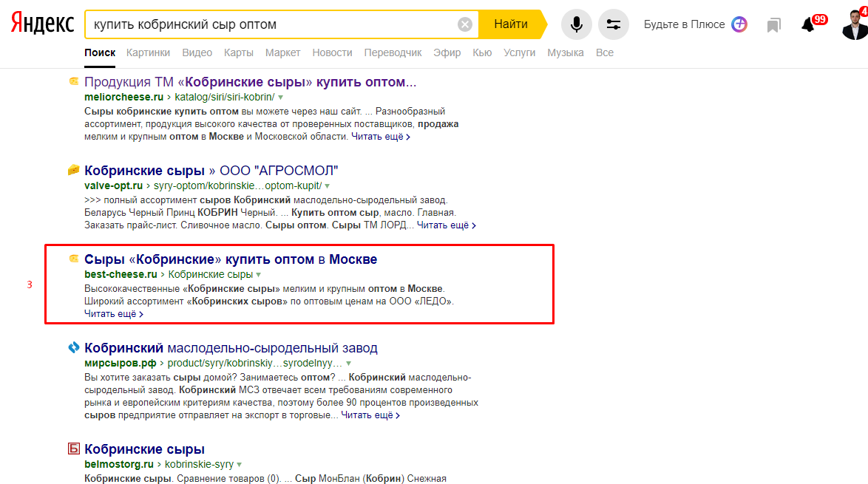This screenshot has height=484, width=868.
Task: Click Читать ещё in best-cheese.ru result
Action: [x=113, y=313]
